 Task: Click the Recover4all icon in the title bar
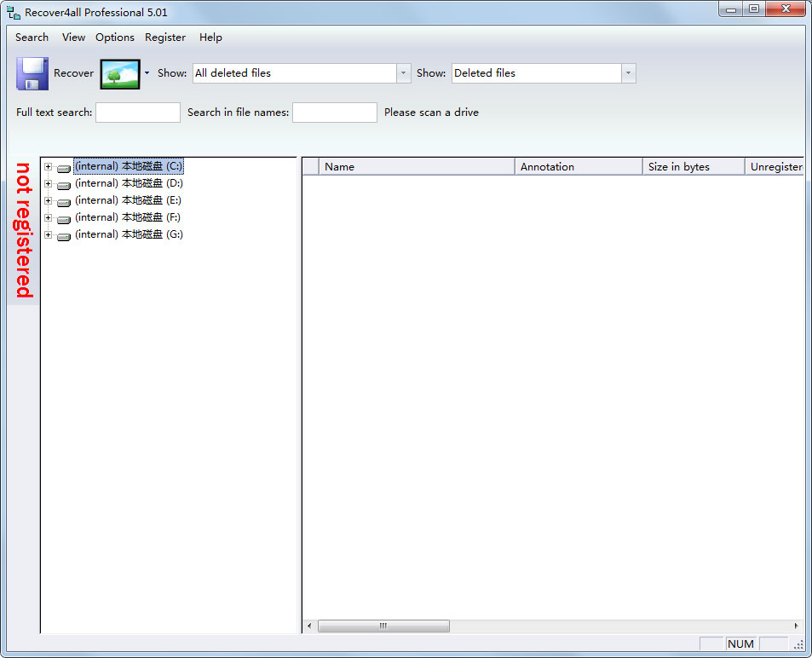pos(11,11)
